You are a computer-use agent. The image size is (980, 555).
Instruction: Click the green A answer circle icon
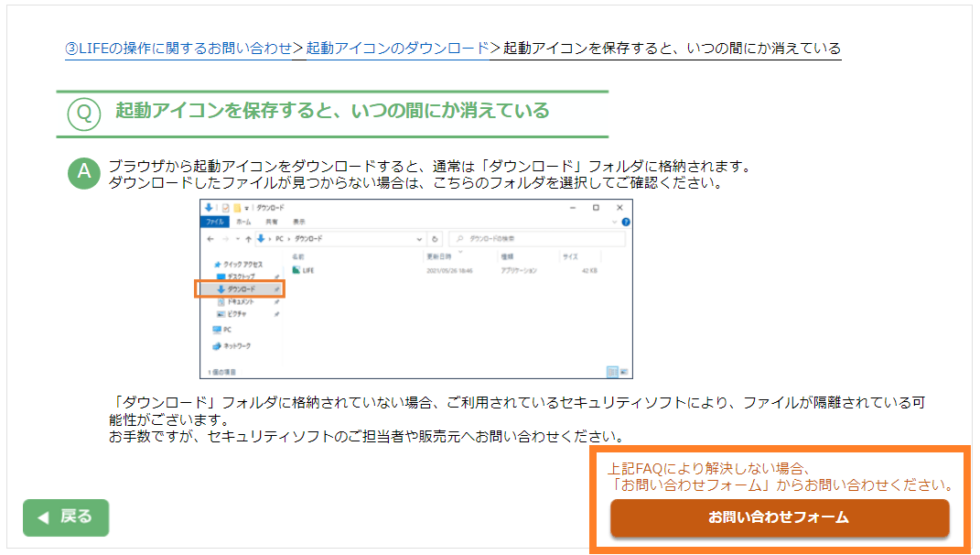click(x=83, y=173)
